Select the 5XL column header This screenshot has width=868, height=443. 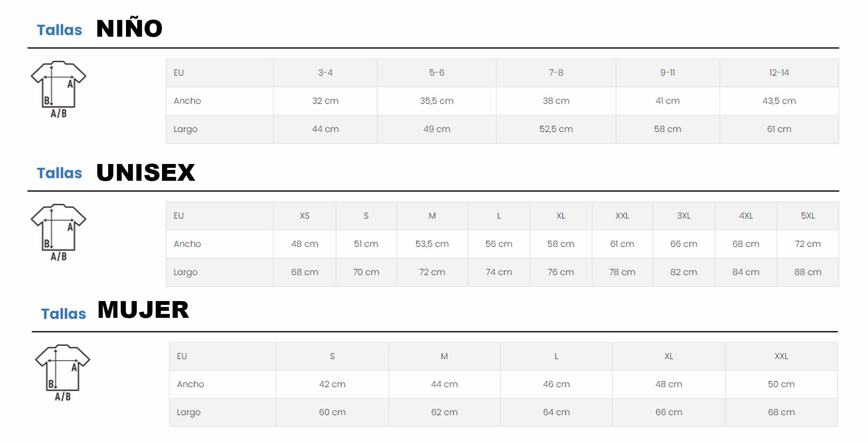tap(808, 216)
